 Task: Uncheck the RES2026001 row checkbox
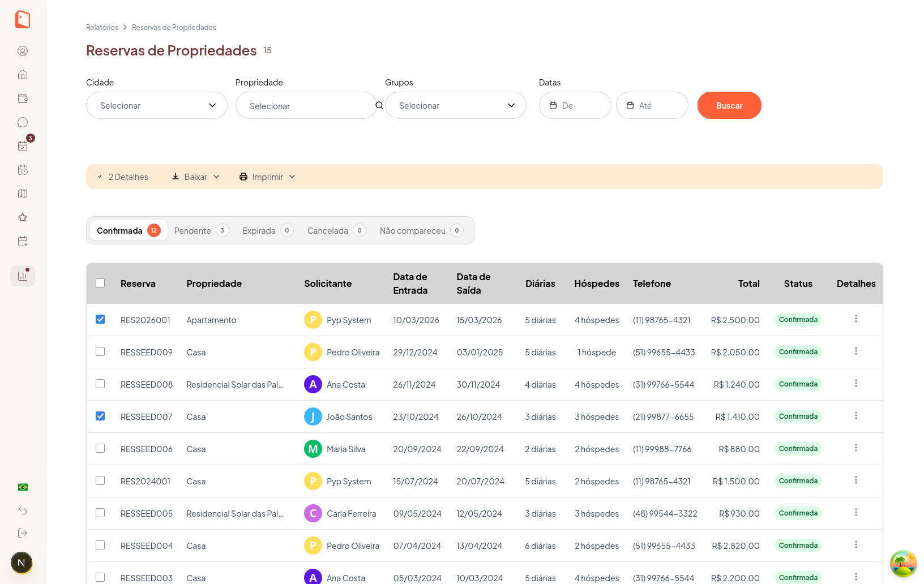click(x=100, y=319)
